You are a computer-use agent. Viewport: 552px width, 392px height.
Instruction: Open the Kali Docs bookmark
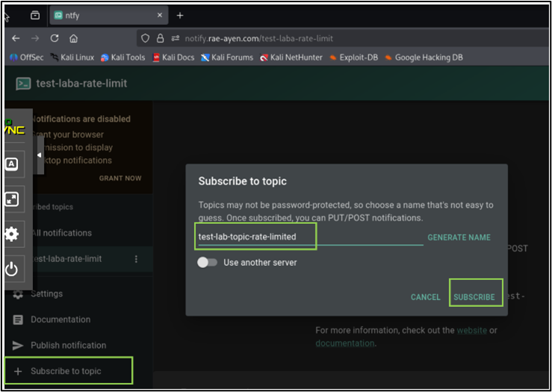[x=173, y=57]
